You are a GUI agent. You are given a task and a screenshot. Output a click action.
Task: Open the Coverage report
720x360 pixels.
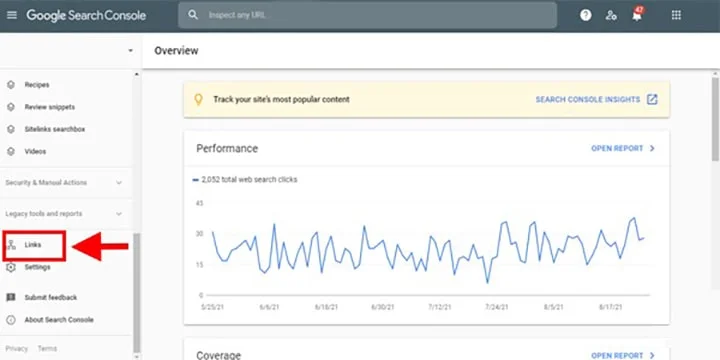617,355
